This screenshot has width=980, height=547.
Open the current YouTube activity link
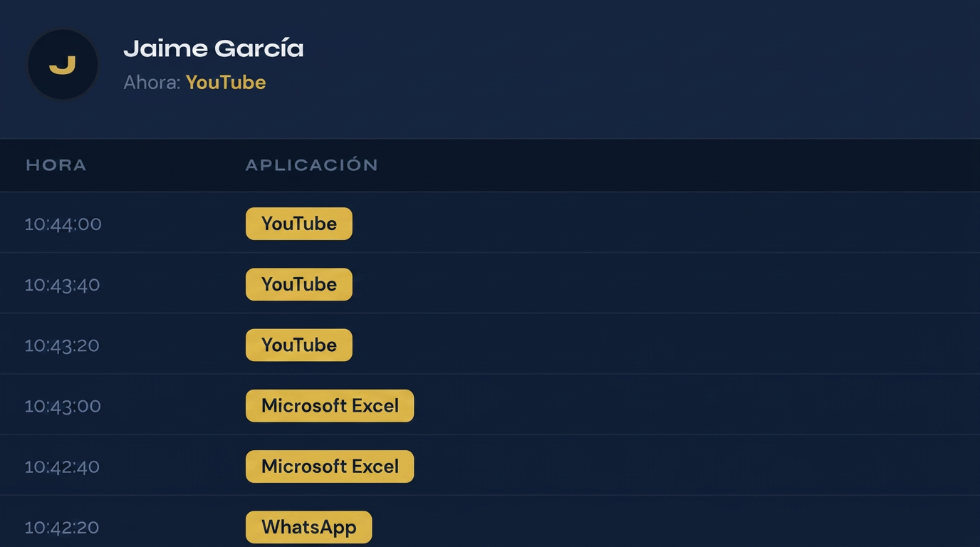tap(225, 82)
